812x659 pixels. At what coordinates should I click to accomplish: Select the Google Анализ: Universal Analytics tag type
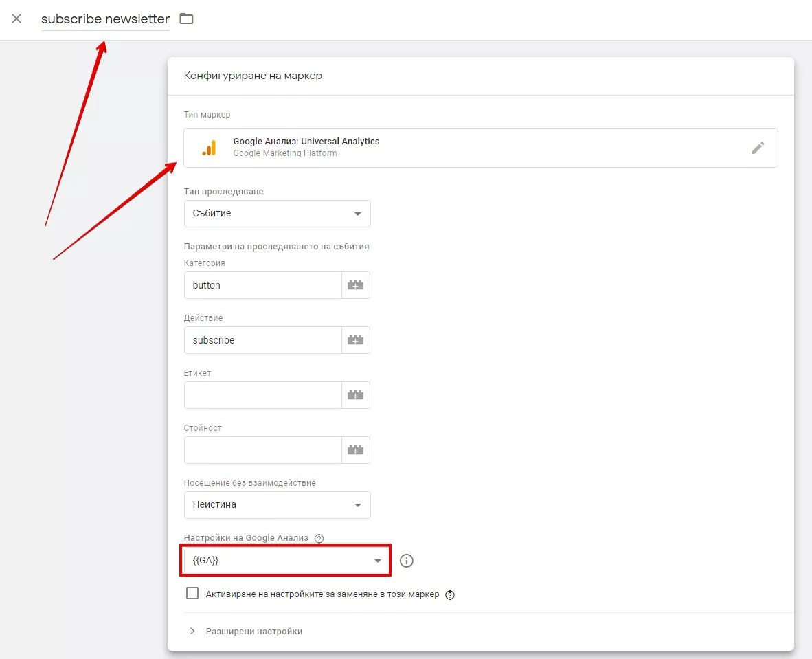[x=481, y=148]
